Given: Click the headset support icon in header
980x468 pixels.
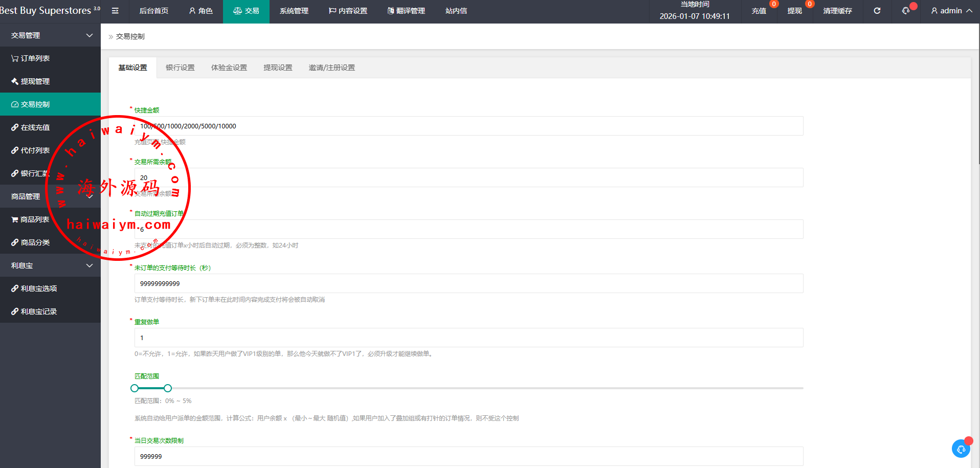Looking at the screenshot, I should [x=906, y=11].
